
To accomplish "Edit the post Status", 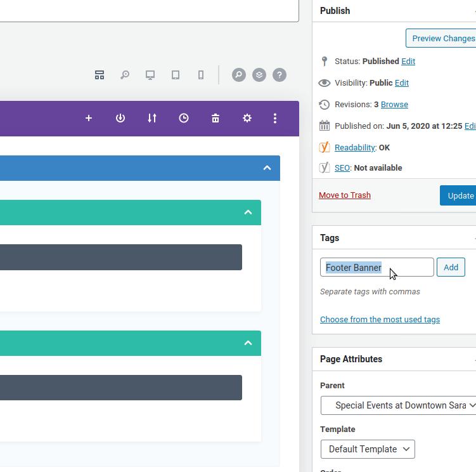I will pos(408,62).
